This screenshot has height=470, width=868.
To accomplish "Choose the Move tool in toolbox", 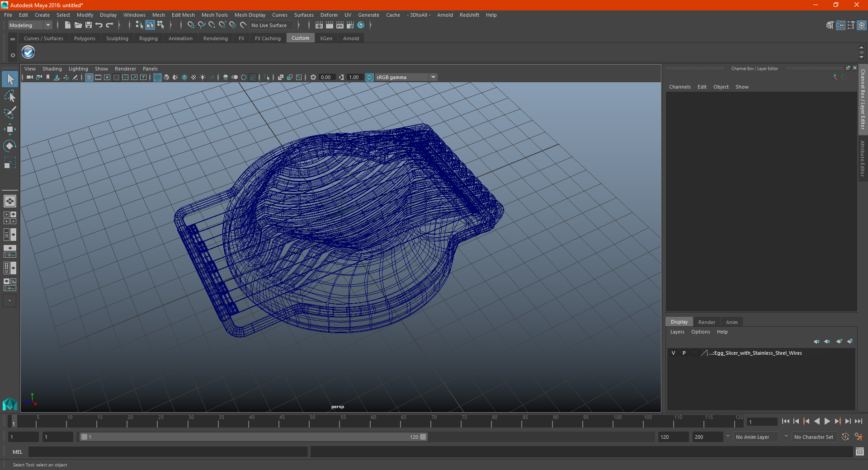I will (x=10, y=129).
